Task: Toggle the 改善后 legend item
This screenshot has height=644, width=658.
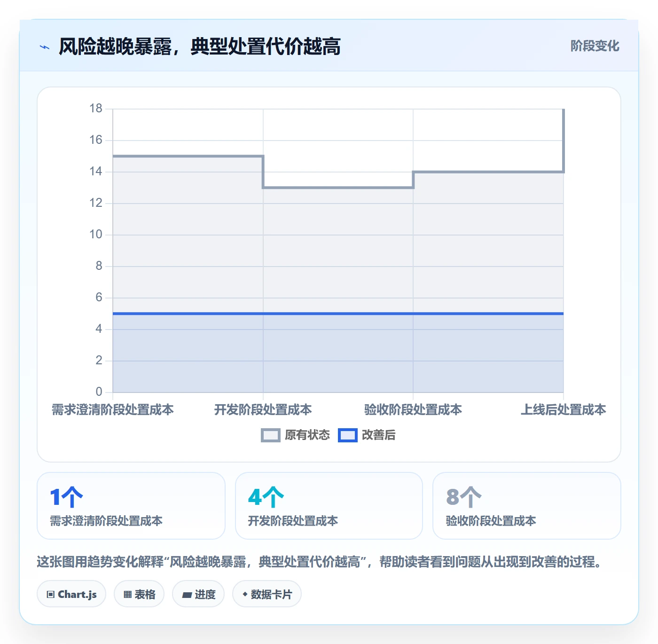Action: click(367, 435)
